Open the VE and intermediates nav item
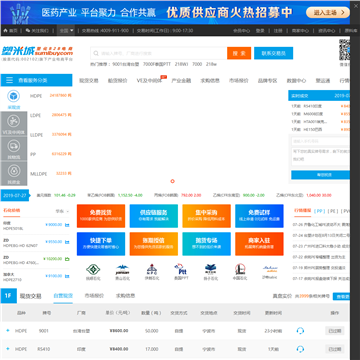 (149, 80)
